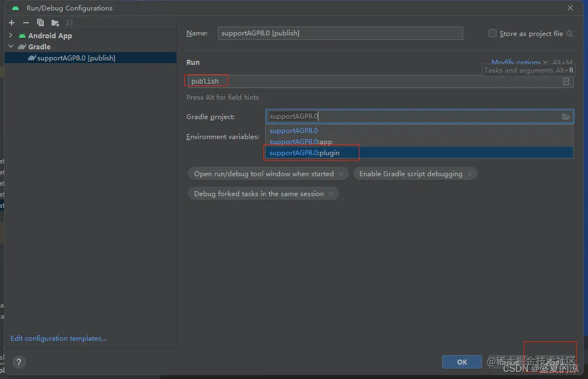The width and height of the screenshot is (588, 379).
Task: Select the Gradle tree item
Action: point(39,47)
